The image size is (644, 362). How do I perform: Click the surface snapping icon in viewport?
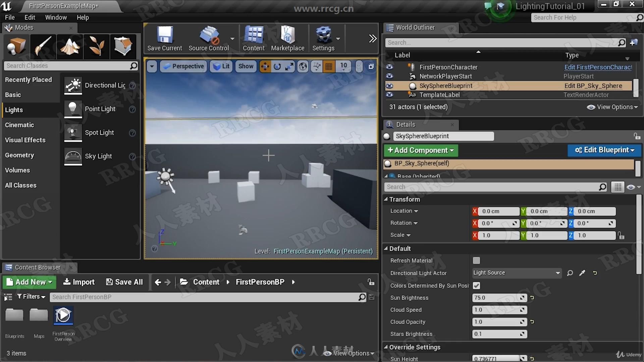(x=317, y=66)
